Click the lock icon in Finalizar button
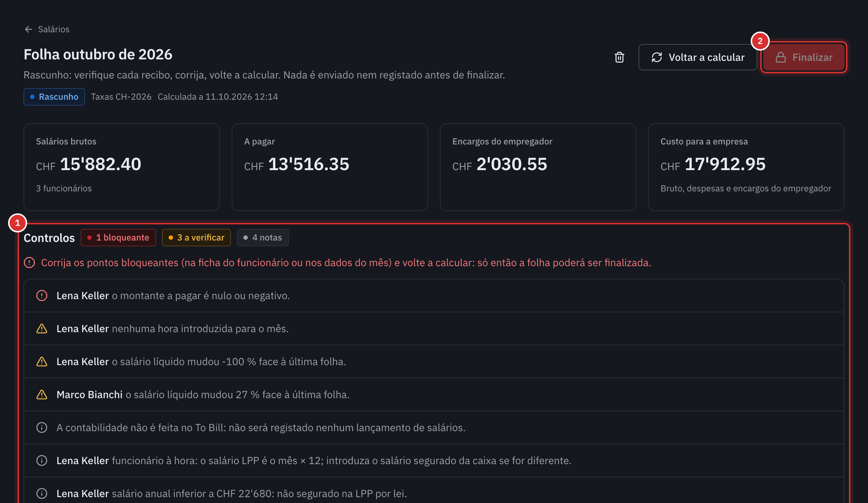 [781, 57]
